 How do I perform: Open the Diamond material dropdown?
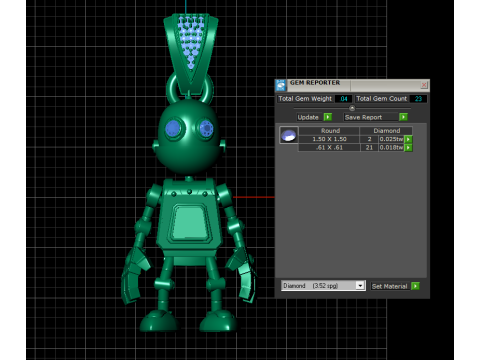pyautogui.click(x=323, y=286)
